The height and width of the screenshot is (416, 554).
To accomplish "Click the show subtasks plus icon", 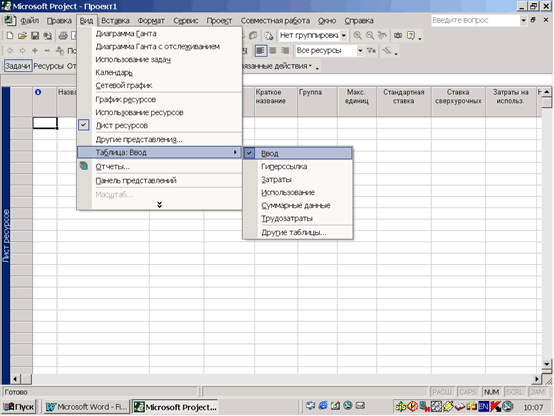I will (35, 51).
